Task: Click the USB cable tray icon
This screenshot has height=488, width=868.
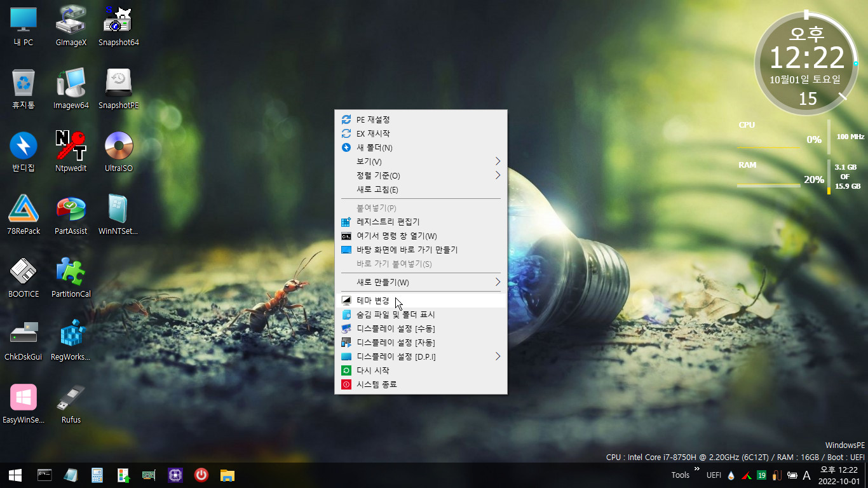Action: [776, 475]
